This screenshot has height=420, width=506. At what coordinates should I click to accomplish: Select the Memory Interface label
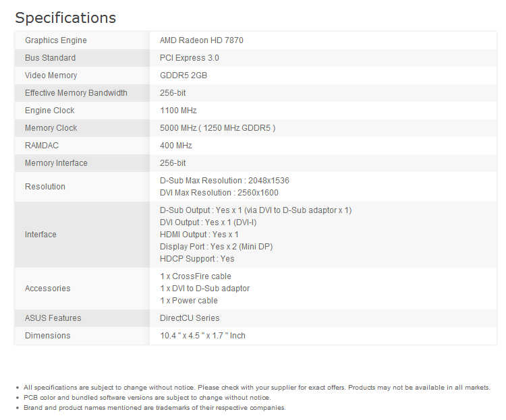pyautogui.click(x=56, y=163)
